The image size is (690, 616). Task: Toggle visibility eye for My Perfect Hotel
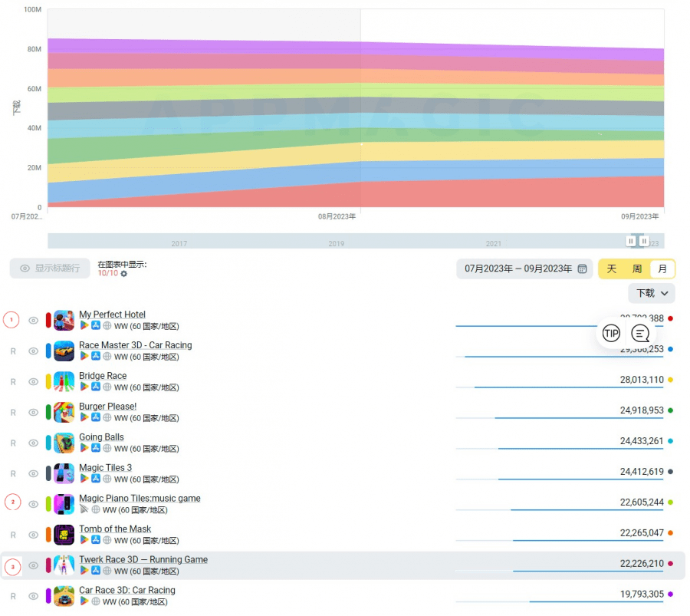coord(34,321)
